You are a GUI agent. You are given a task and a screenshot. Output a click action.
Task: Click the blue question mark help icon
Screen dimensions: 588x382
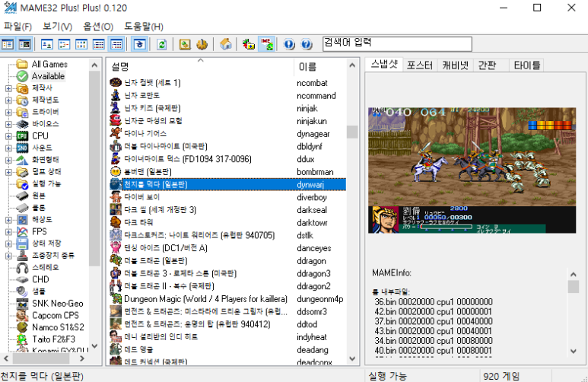click(307, 44)
